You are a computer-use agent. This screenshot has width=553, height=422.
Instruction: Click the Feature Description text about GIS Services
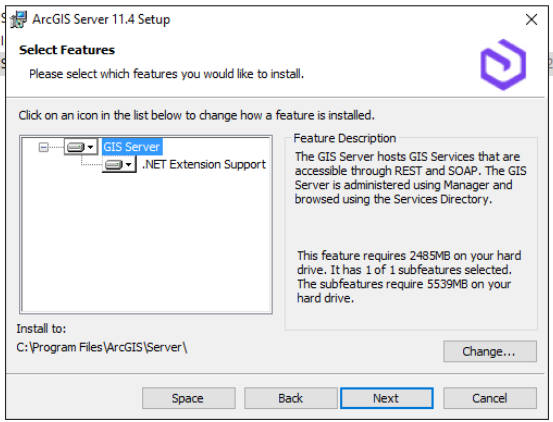pos(411,178)
